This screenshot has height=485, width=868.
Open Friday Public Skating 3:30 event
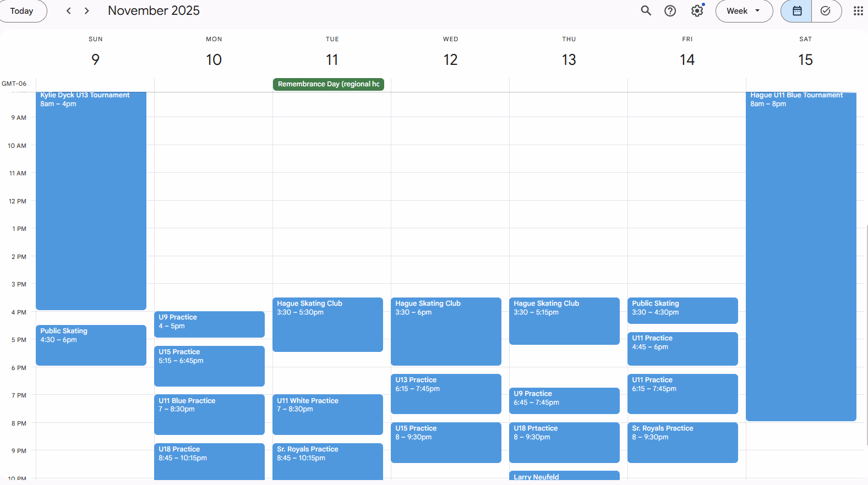(683, 311)
